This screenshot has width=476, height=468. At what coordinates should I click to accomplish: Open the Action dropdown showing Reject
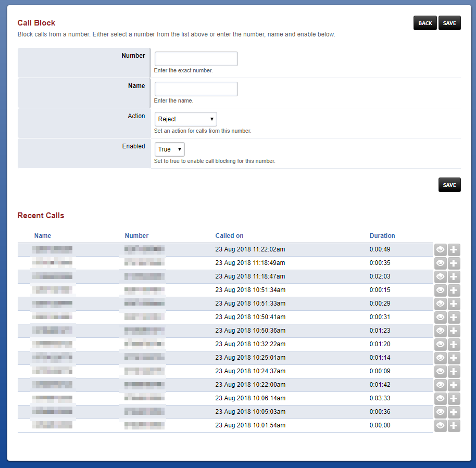click(x=186, y=119)
